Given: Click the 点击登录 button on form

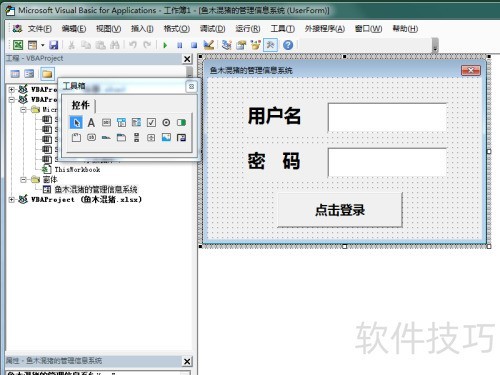Looking at the screenshot, I should click(340, 210).
